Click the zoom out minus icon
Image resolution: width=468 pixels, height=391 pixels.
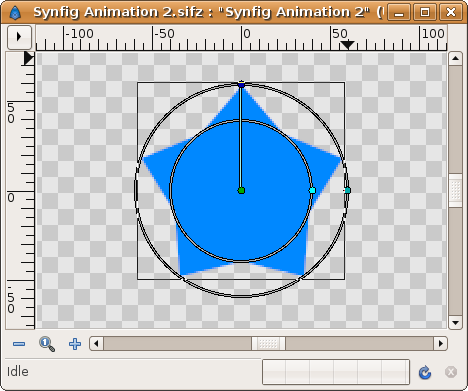pyautogui.click(x=19, y=344)
